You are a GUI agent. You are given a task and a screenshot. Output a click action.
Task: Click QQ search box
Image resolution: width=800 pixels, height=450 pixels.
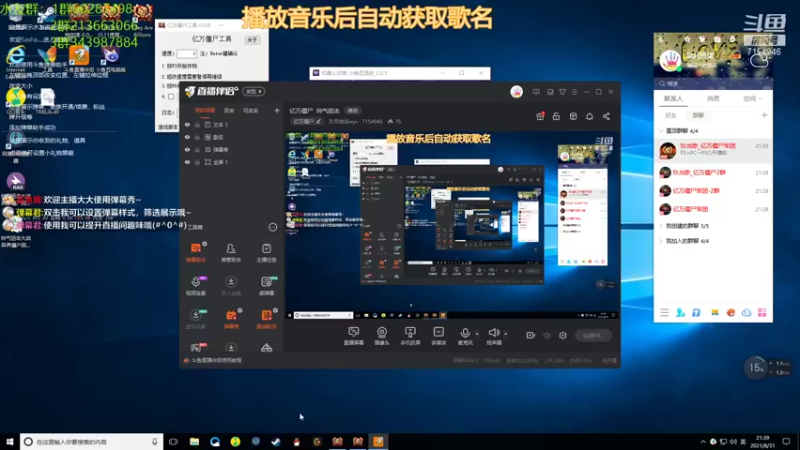(713, 83)
